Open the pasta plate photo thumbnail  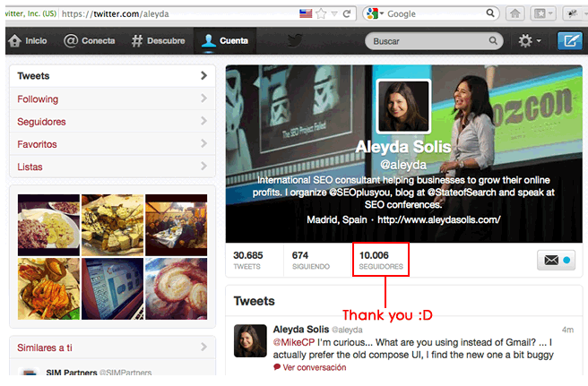(x=48, y=225)
